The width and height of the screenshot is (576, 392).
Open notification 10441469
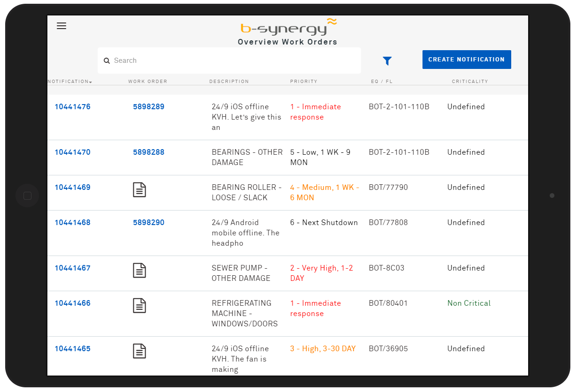coord(73,188)
